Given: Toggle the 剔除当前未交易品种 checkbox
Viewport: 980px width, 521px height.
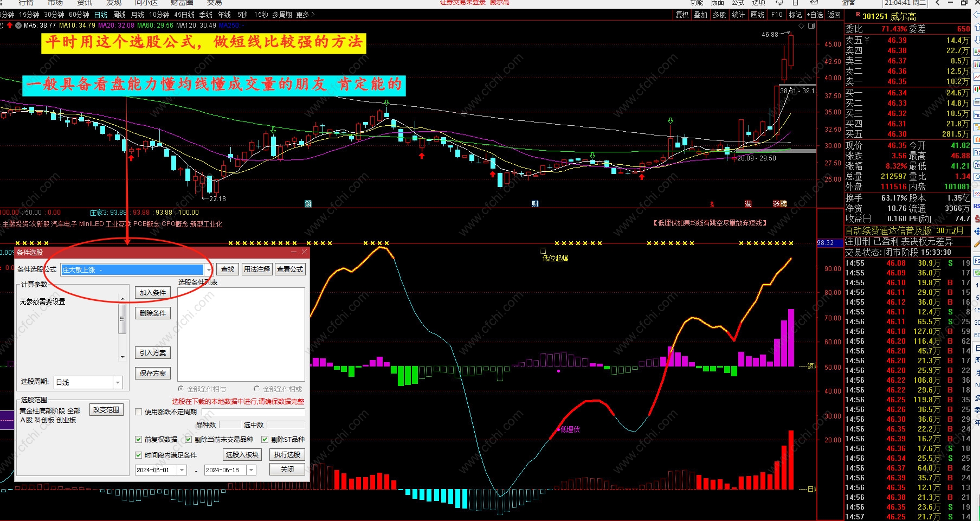Looking at the screenshot, I should pos(189,440).
